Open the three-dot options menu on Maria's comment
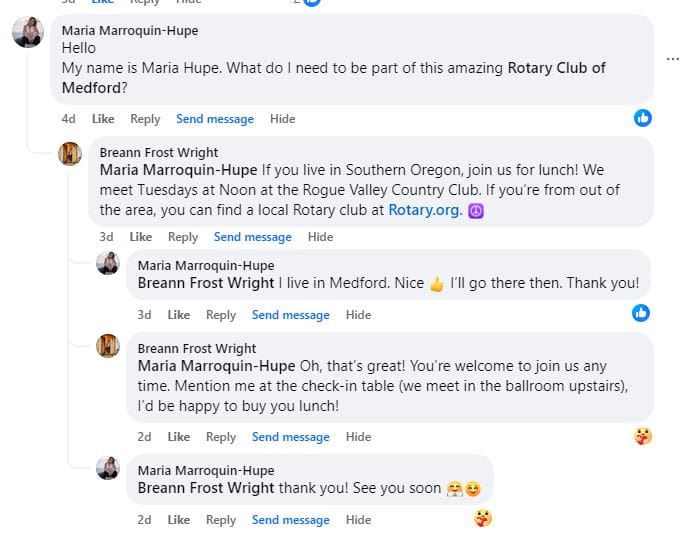Viewport: 681px width, 547px height. [672, 59]
